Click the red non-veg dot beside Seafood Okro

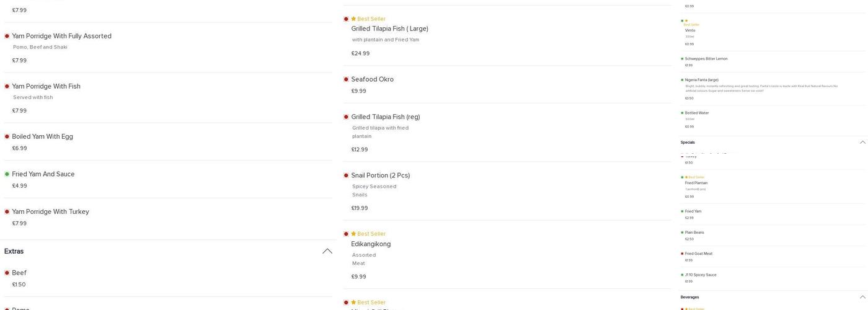[346, 79]
